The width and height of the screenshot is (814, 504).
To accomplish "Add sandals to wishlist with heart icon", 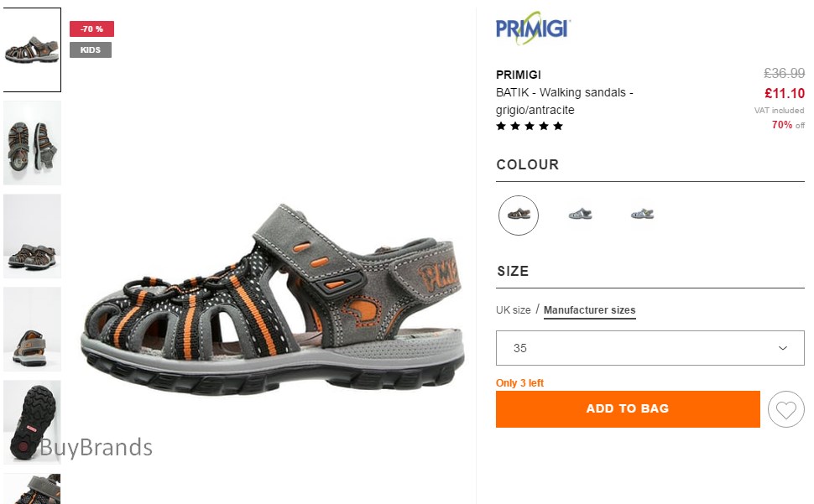I will [785, 409].
